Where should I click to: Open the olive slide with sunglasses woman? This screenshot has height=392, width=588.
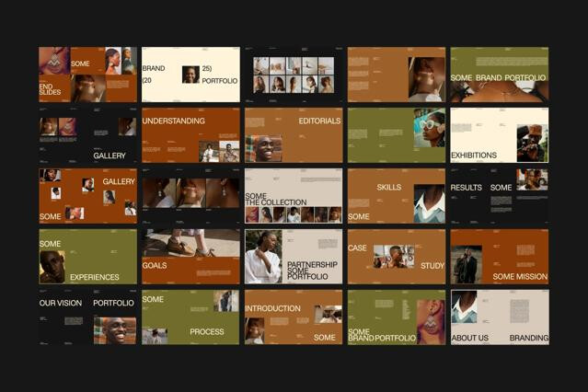[x=397, y=135]
